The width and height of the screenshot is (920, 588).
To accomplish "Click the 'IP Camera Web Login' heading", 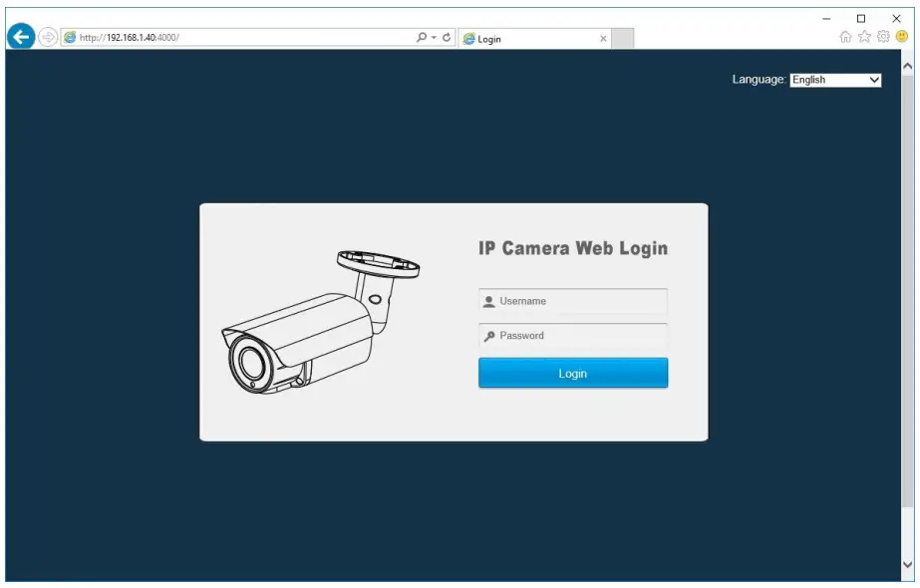I will pos(573,248).
